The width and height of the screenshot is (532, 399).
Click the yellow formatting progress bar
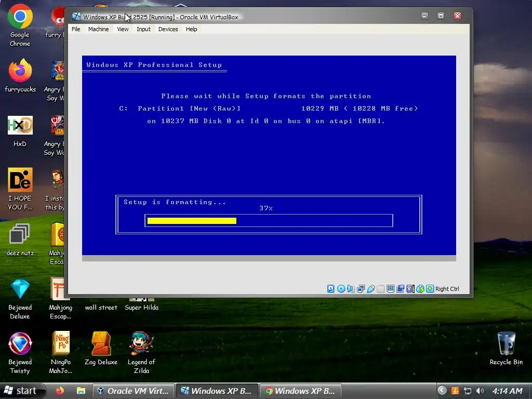(x=192, y=221)
